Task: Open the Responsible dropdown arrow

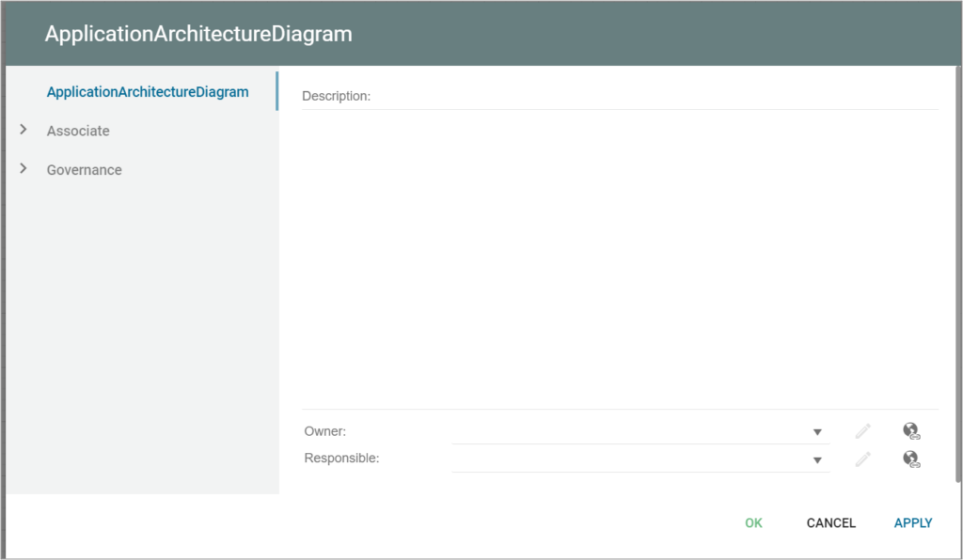Action: click(x=817, y=459)
